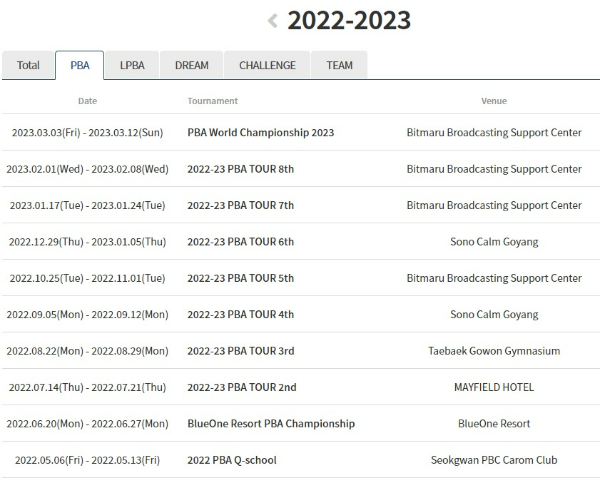The height and width of the screenshot is (482, 600).
Task: Select date 2022.07.14(Thu) - 2022.07.21(Thu)
Action: (x=87, y=387)
